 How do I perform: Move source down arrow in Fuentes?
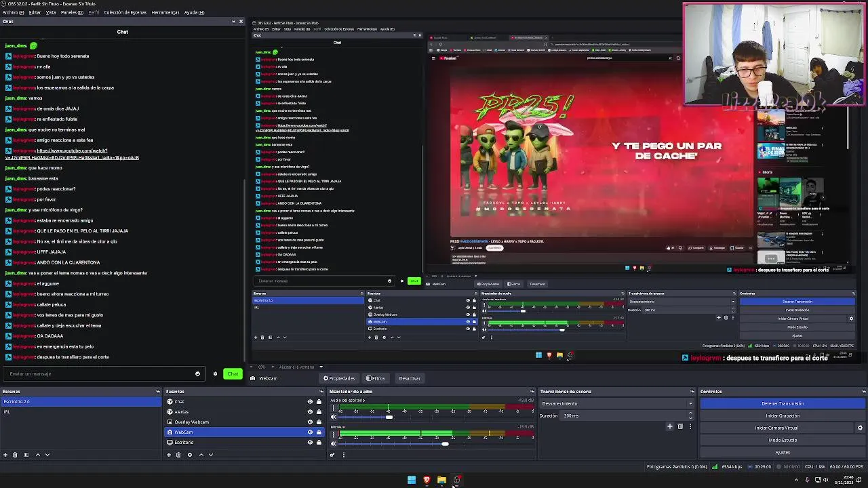click(x=210, y=455)
